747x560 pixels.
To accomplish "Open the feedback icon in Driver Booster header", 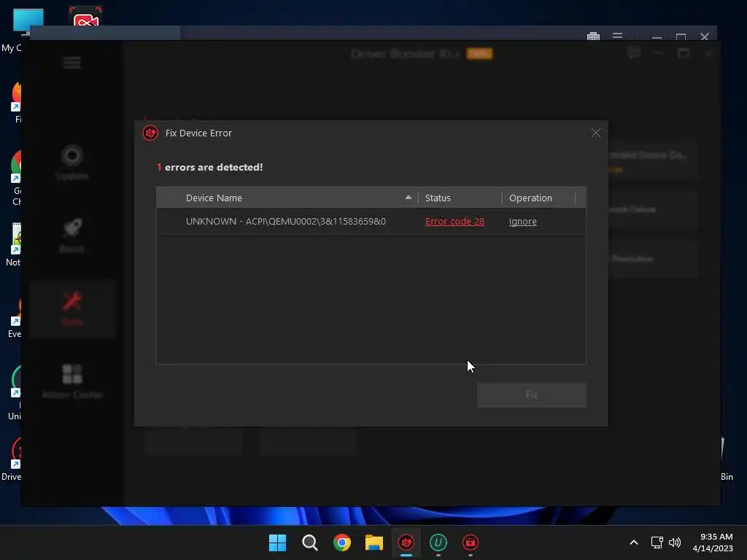I will pos(634,53).
